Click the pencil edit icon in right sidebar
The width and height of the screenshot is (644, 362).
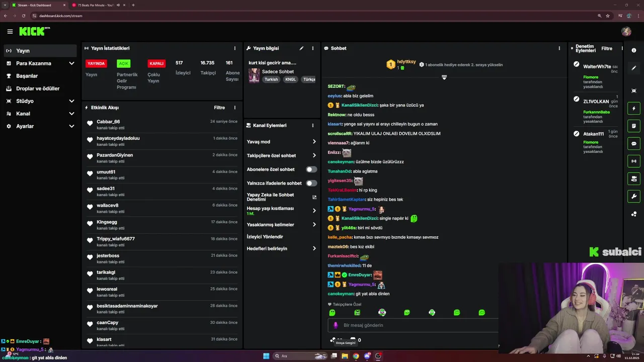tap(634, 68)
